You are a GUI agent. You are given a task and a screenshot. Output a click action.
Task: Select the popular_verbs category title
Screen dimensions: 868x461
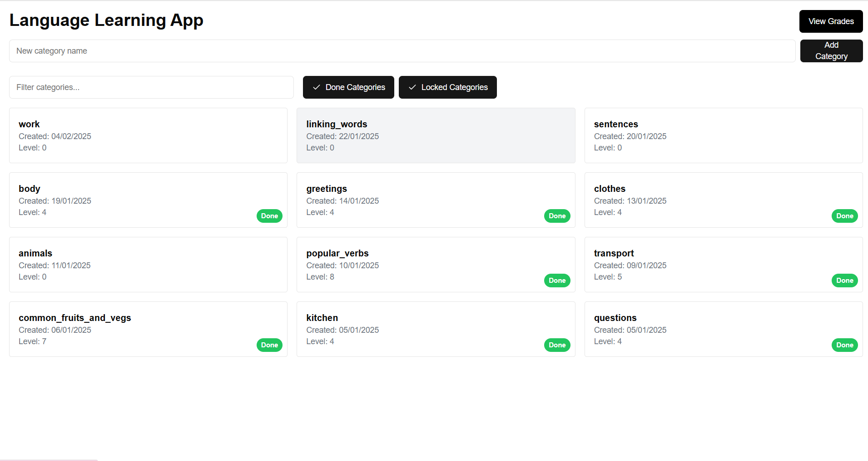[x=337, y=253]
